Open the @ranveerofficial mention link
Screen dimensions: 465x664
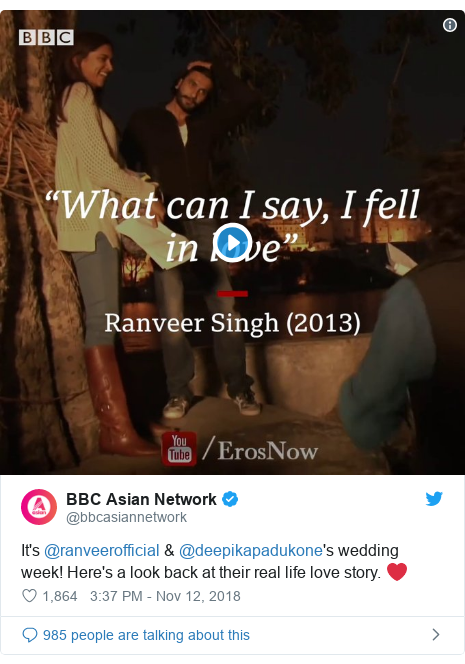tap(102, 551)
